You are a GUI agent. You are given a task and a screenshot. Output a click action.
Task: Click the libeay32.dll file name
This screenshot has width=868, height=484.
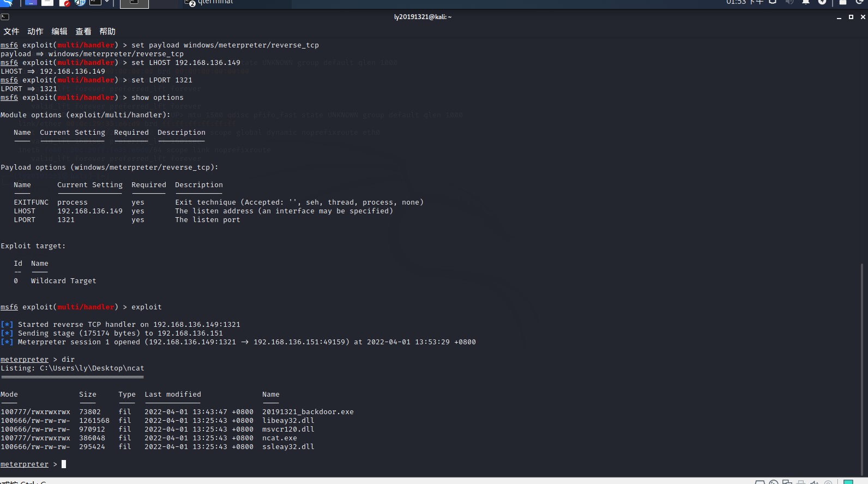pos(288,421)
